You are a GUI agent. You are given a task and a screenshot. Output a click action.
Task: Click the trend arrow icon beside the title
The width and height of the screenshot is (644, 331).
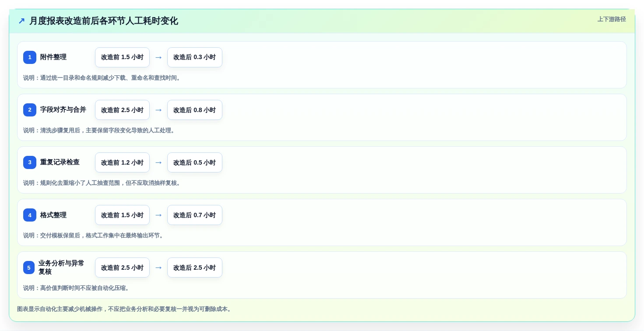[21, 21]
